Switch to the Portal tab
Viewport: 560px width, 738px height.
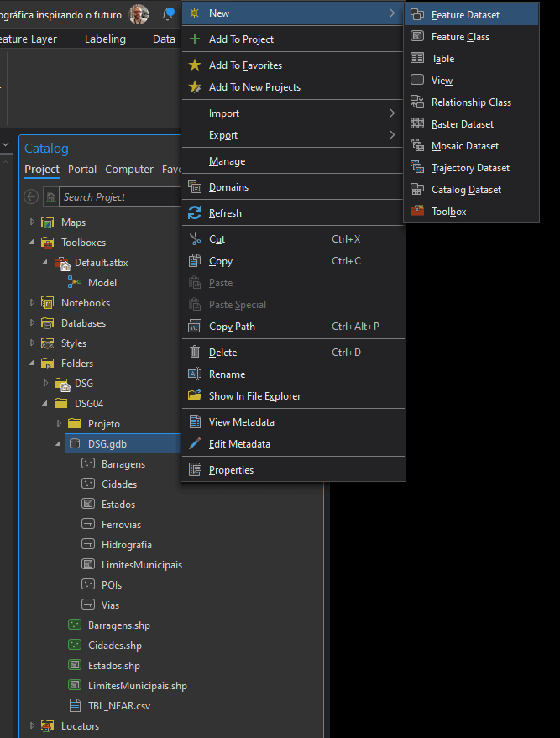click(x=82, y=170)
